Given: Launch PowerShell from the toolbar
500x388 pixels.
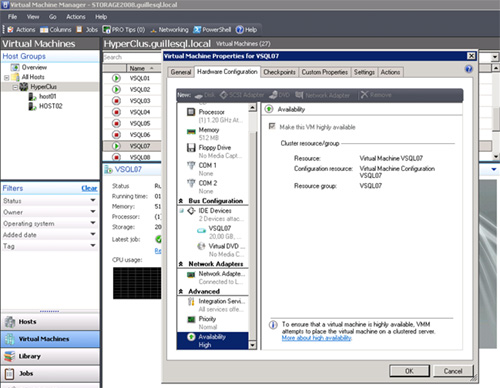Looking at the screenshot, I should tap(212, 30).
